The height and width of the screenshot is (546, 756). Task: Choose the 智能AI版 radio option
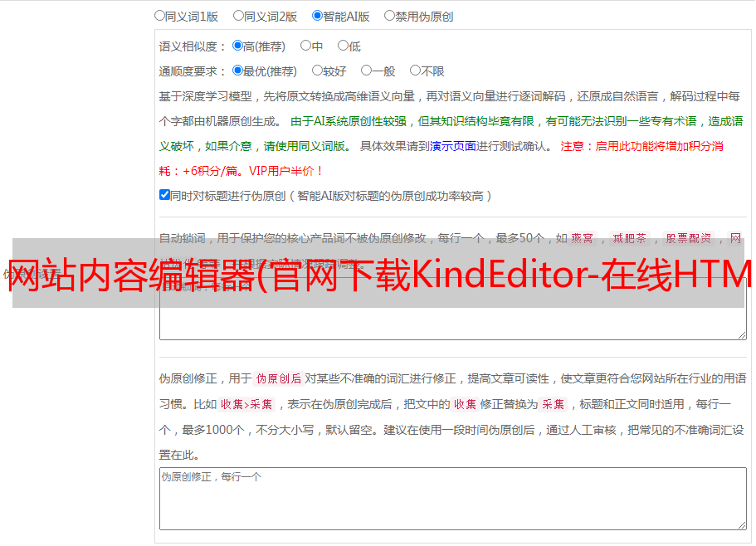tap(317, 16)
